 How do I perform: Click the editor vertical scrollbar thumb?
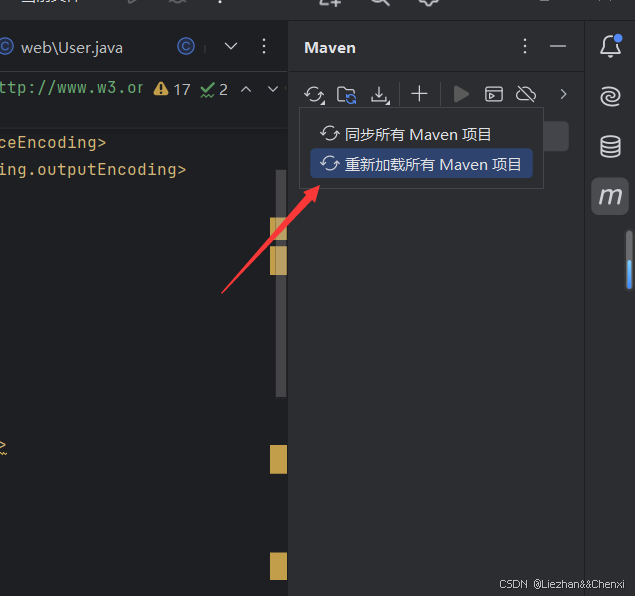tap(281, 283)
